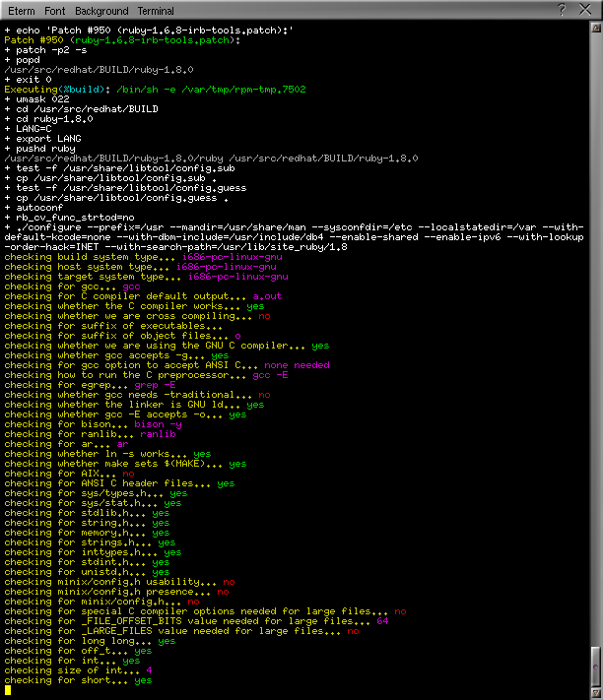Click "checking for memory.h" line
This screenshot has height=700, width=603.
87,533
